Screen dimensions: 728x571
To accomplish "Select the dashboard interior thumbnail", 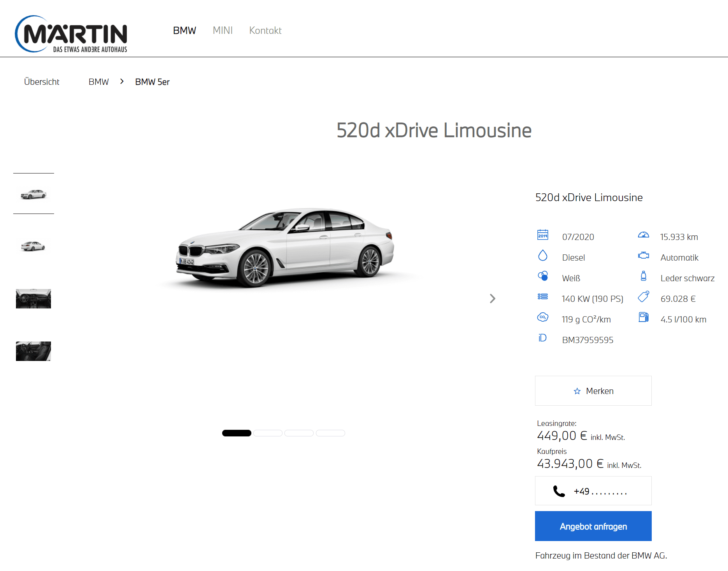I will [33, 299].
